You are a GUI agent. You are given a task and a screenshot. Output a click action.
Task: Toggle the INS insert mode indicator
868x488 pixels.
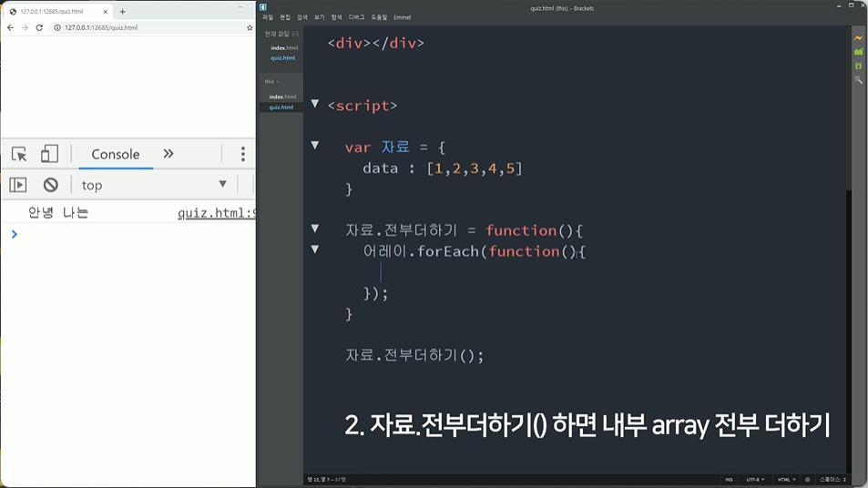[729, 480]
